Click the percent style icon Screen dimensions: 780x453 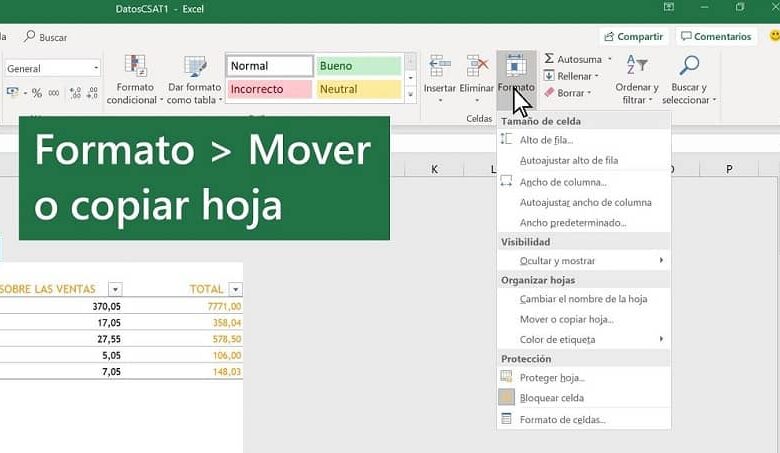pos(37,92)
